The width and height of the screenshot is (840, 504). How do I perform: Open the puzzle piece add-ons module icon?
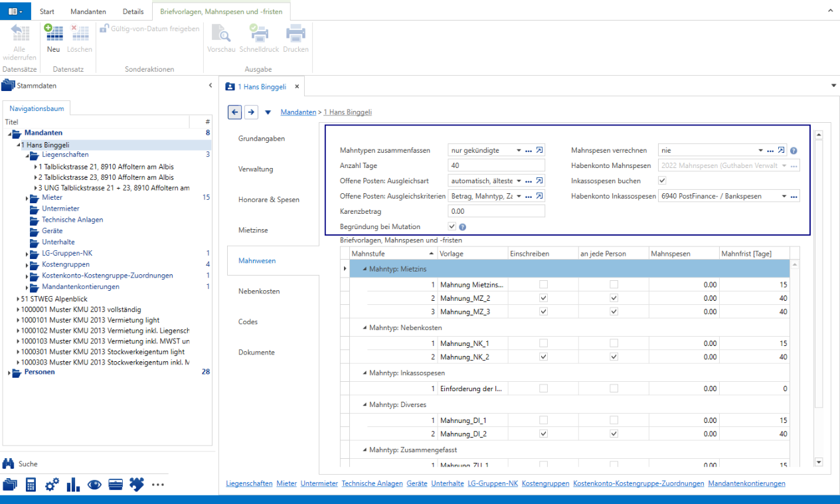click(136, 485)
